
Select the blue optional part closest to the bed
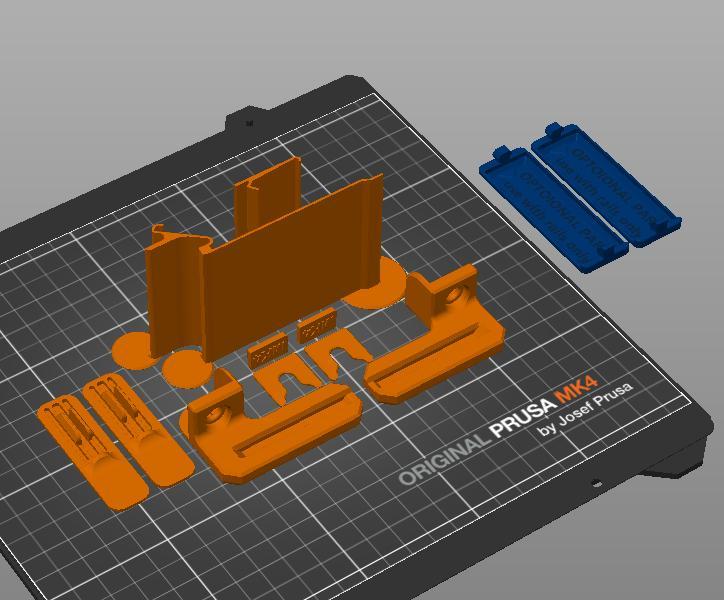pyautogui.click(x=554, y=210)
